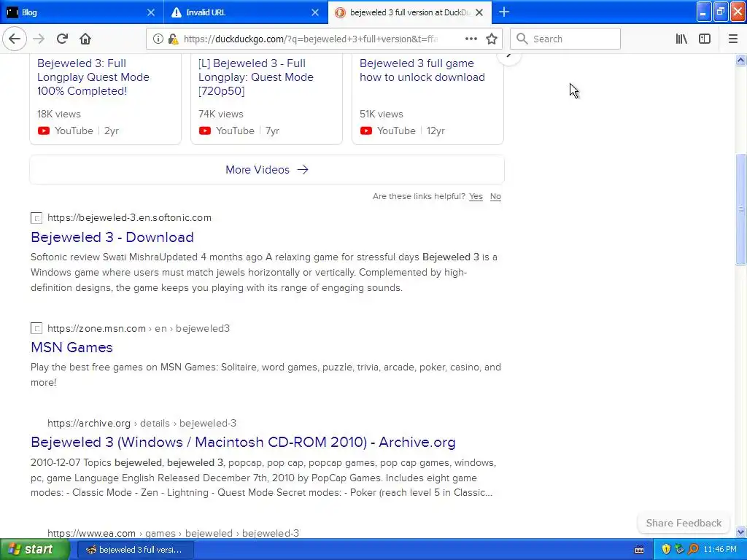Click the YouTube icon on 7yr video
Screen dimensions: 747x560
(205, 131)
